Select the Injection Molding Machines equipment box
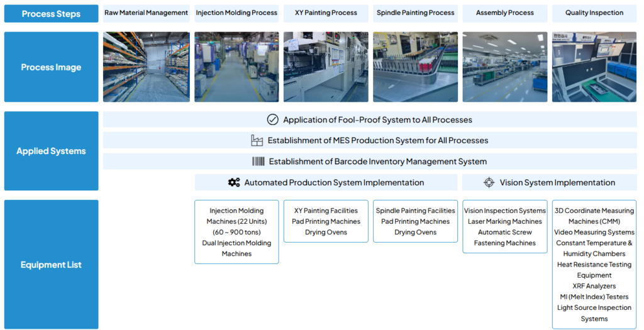Viewport: 644px width, 330px height. (236, 232)
